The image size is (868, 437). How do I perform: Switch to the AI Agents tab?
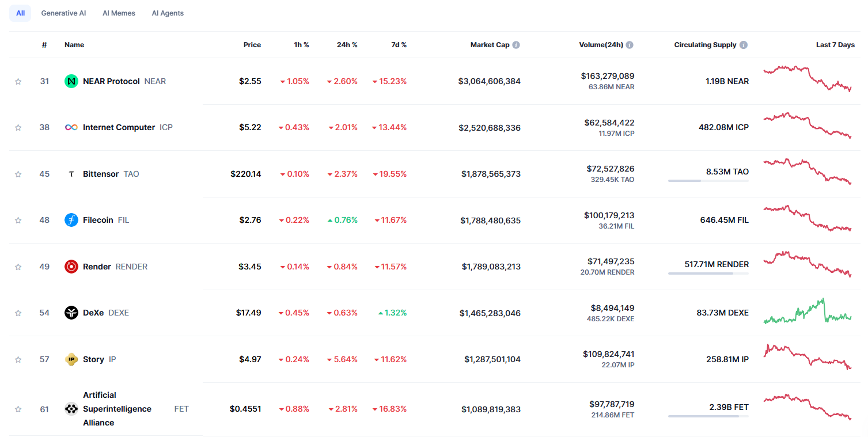(168, 13)
